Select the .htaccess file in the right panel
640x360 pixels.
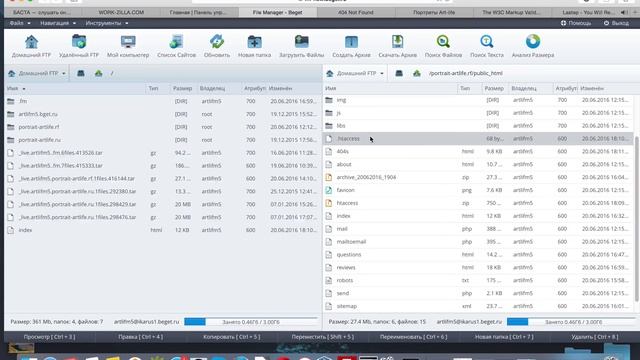(478, 138)
